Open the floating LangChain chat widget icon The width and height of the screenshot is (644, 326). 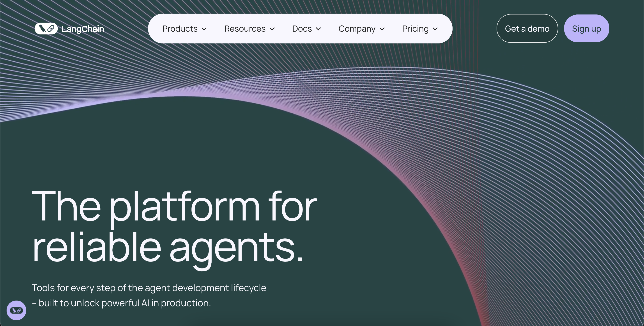(x=16, y=310)
